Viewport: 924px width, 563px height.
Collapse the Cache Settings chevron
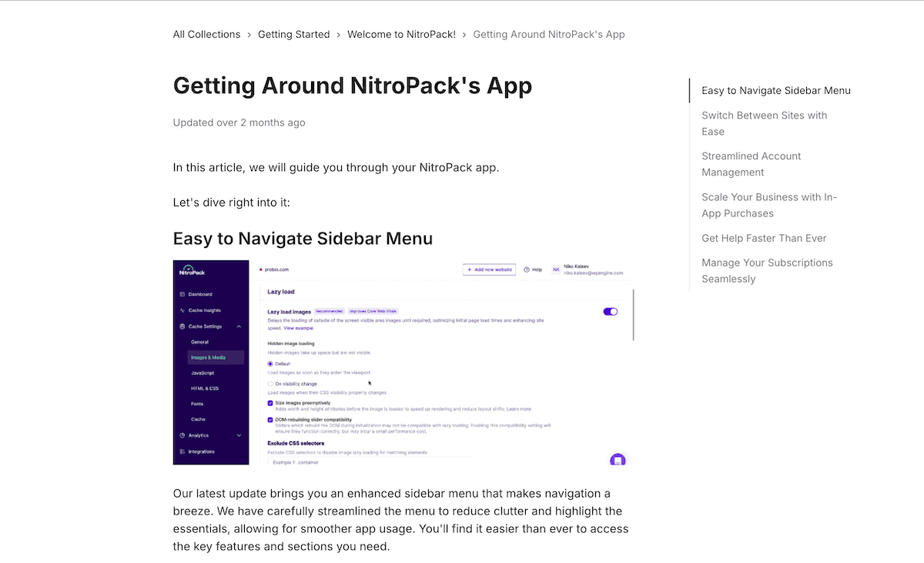[x=239, y=327]
